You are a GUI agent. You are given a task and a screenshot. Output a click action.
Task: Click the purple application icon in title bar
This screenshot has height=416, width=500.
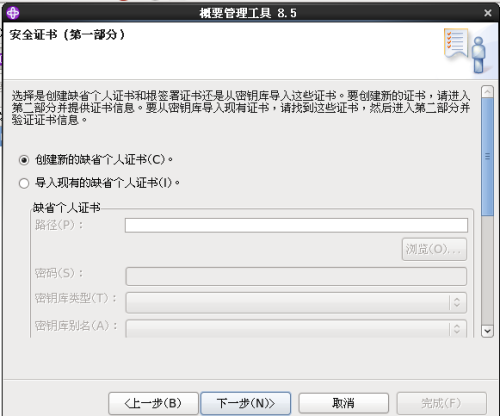13,13
